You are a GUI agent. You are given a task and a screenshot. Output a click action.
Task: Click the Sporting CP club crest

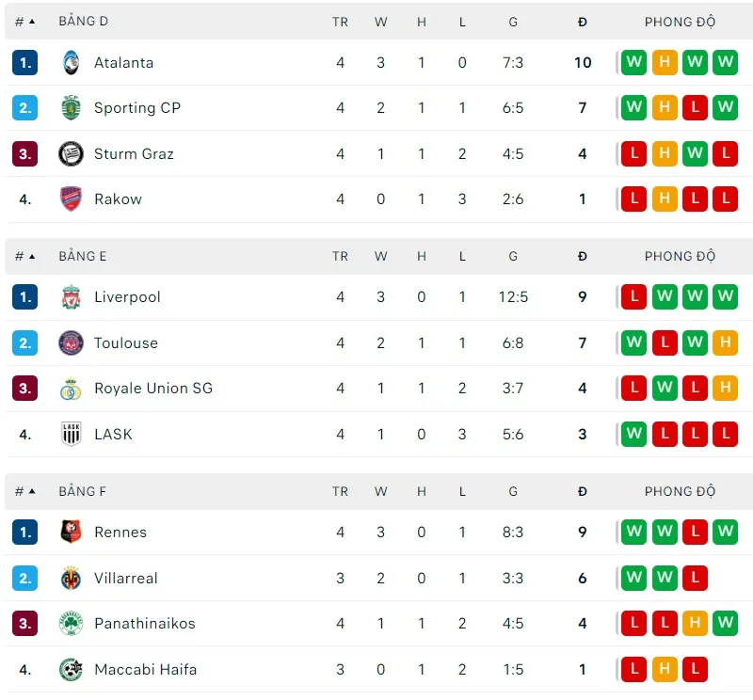[x=71, y=107]
